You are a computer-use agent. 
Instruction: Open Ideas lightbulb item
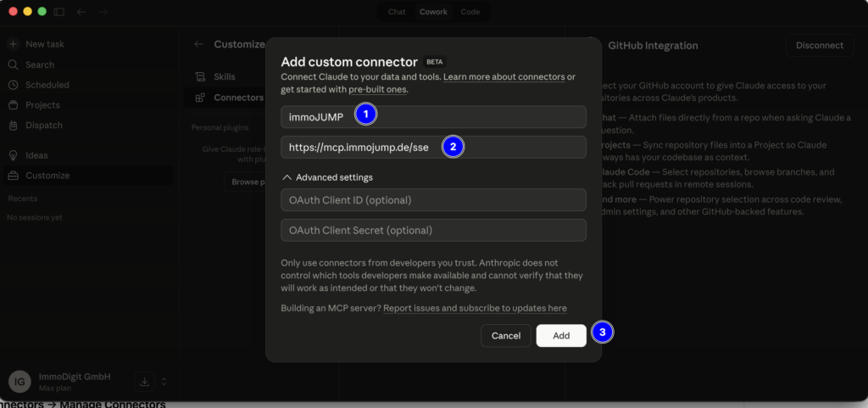[14, 155]
